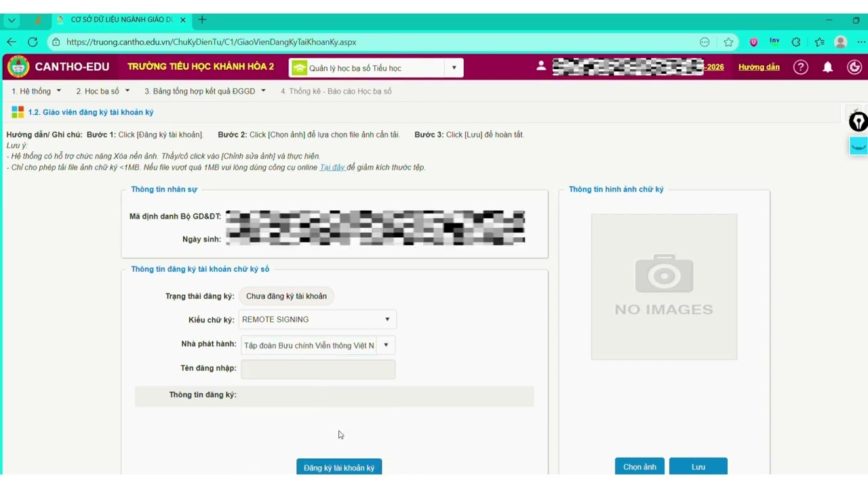Click TRƯỜNG TIỂU HỌC KHÁNH HÒA 2 title
The image size is (868, 488).
click(x=201, y=66)
